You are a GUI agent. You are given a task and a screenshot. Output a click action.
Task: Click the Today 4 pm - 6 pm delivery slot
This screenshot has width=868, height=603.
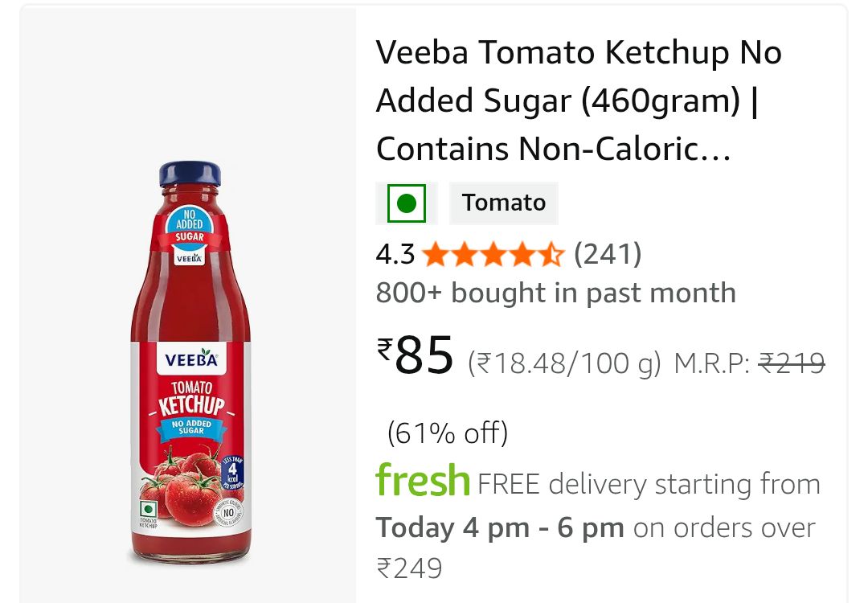point(500,528)
